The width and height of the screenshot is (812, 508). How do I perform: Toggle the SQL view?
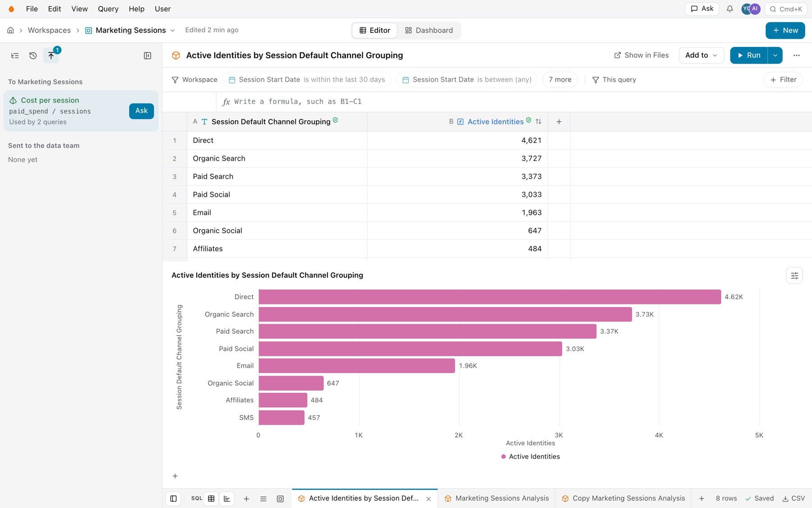pyautogui.click(x=197, y=499)
